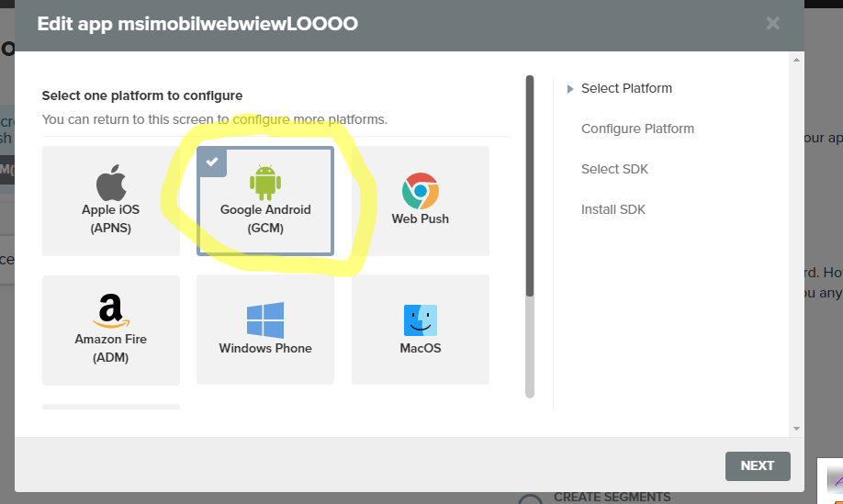Viewport: 843px width, 504px height.
Task: Click the dialog scrollbar up arrow
Action: (796, 60)
